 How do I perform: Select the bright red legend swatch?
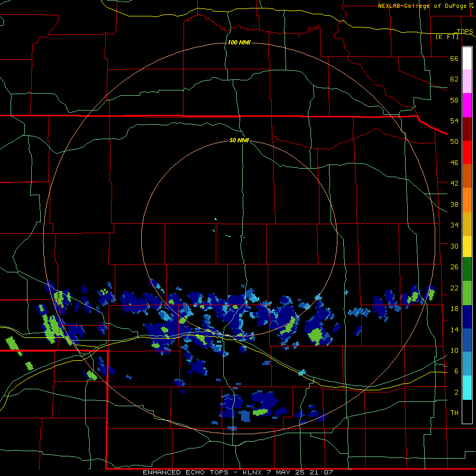[467, 152]
